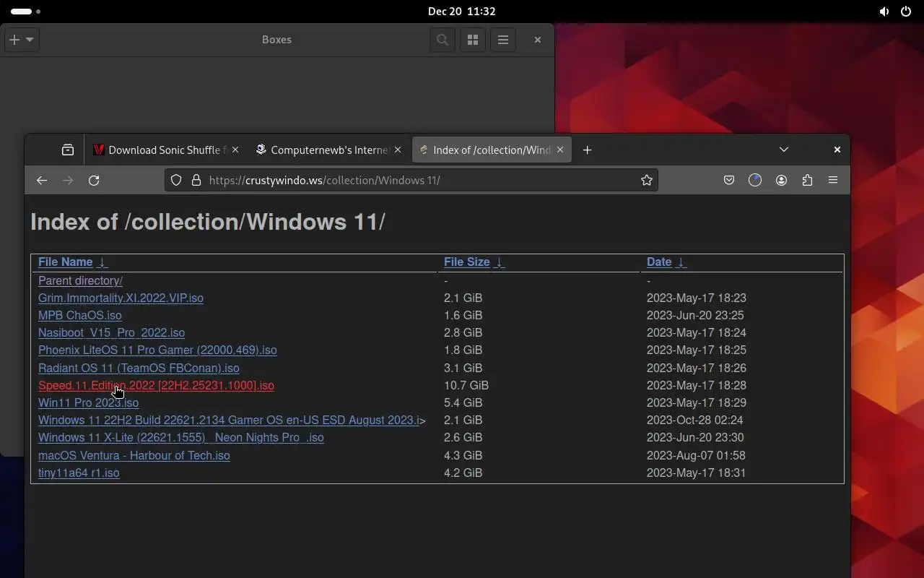Close the Computernewb's Internet tab

click(x=398, y=150)
